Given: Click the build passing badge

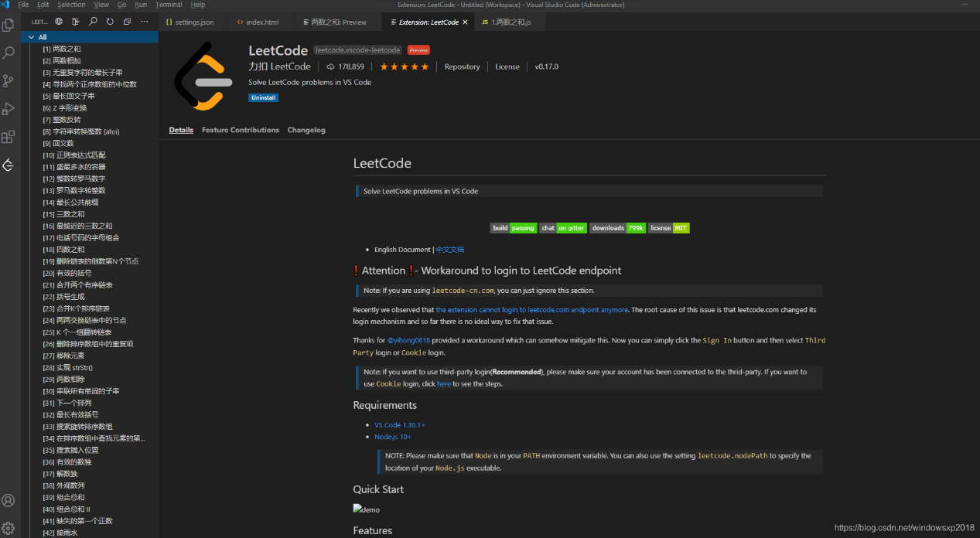Looking at the screenshot, I should [x=514, y=228].
